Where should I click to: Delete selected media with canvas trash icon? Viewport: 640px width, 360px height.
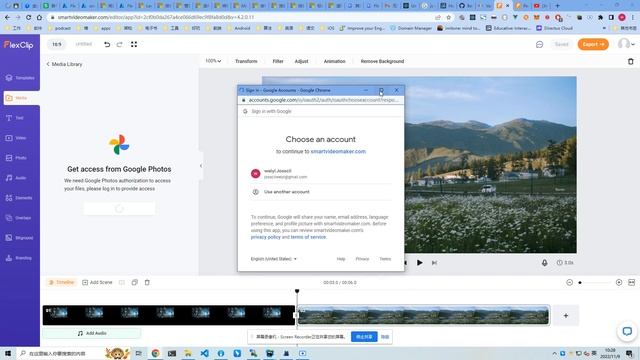(631, 61)
